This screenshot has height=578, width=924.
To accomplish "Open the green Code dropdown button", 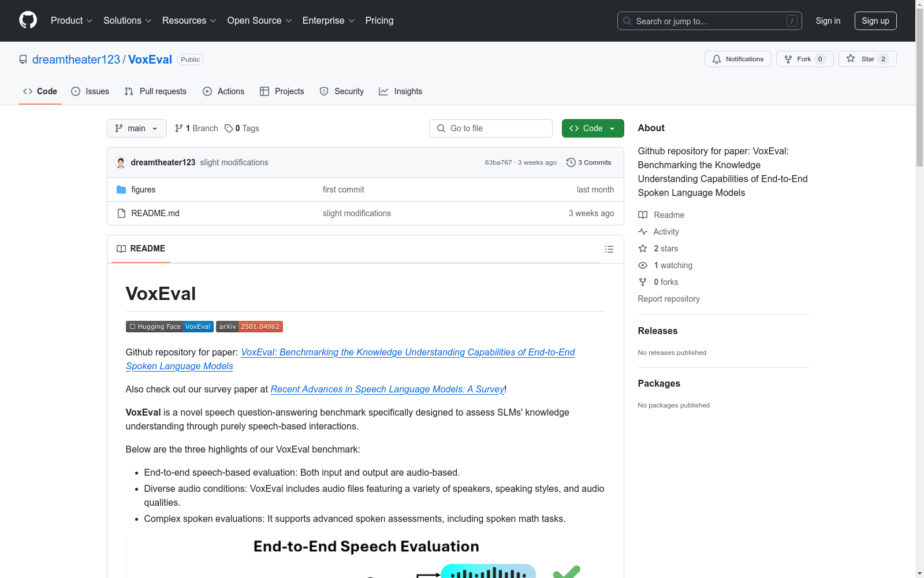I will click(593, 128).
